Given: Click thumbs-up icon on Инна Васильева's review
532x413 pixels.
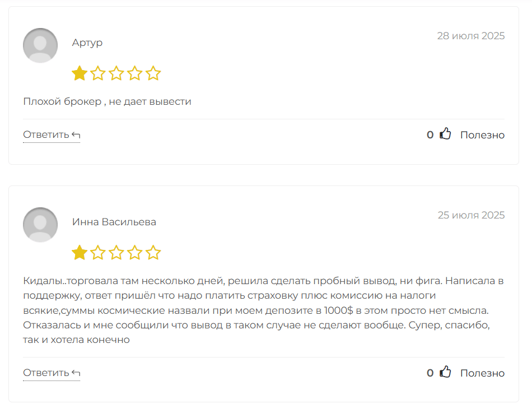Looking at the screenshot, I should [x=445, y=372].
